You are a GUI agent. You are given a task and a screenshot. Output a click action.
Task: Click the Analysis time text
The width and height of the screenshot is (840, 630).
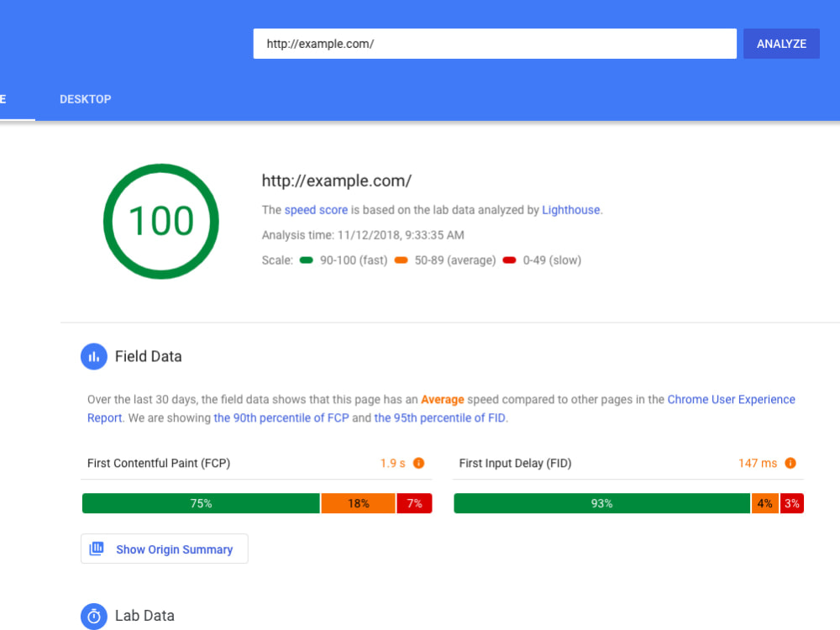363,235
